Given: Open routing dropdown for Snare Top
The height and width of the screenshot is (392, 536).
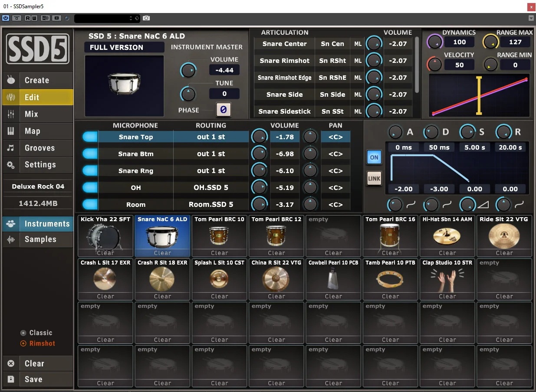Looking at the screenshot, I should click(211, 137).
